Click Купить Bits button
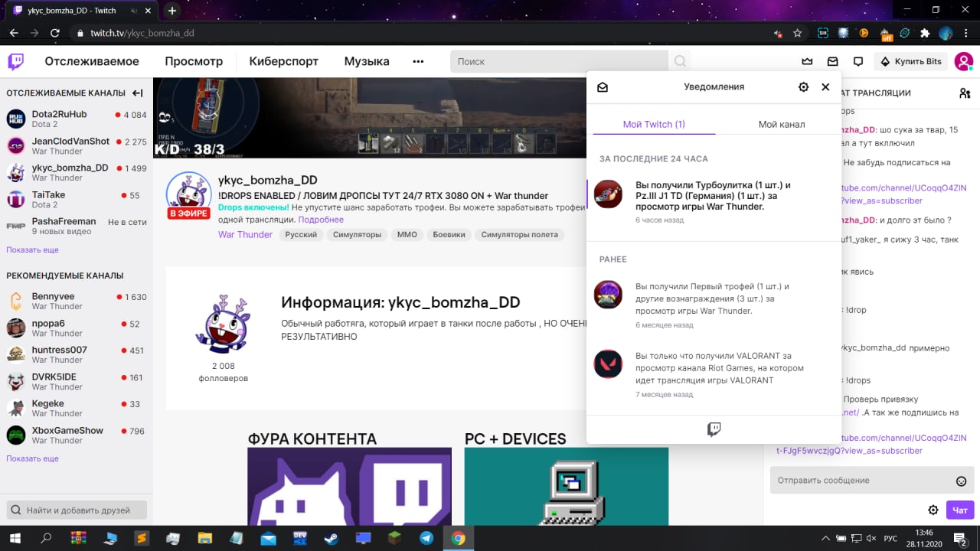The width and height of the screenshot is (980, 551). coord(910,61)
